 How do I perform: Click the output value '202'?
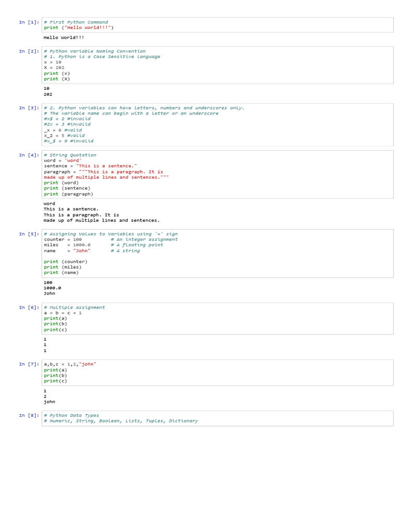[x=48, y=95]
